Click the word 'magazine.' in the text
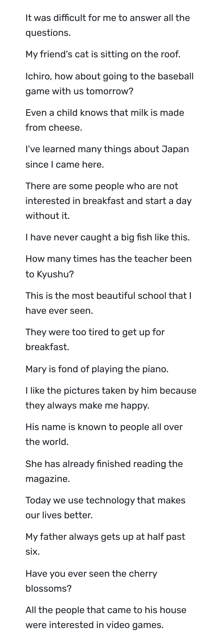This screenshot has height=644, width=207. coord(48,479)
